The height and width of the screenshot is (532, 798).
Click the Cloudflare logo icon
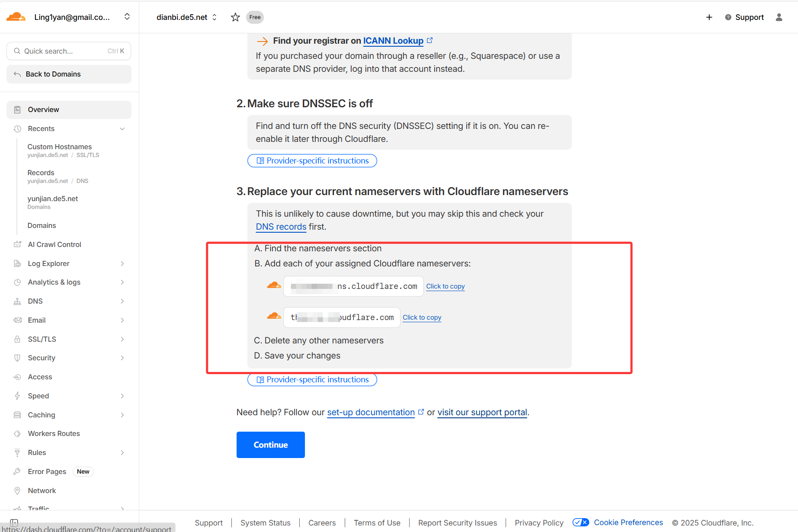coord(16,17)
